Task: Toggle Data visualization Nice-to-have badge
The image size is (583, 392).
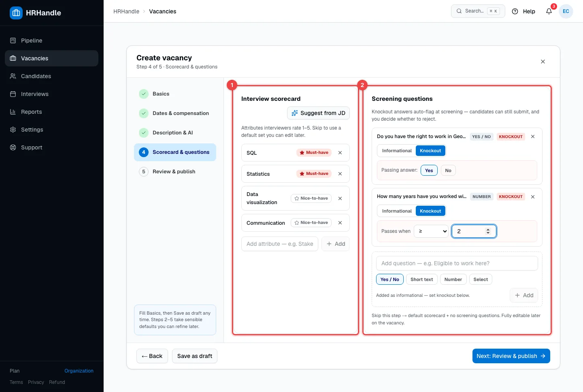Action: coord(311,198)
